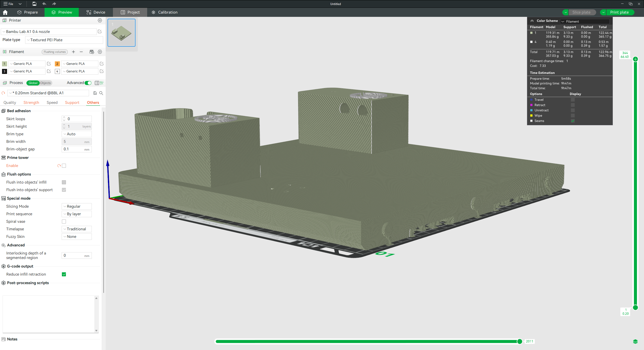
Task: Open the Strength settings tab
Action: [x=31, y=103]
